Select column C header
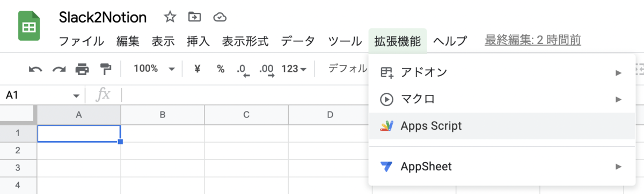 pyautogui.click(x=246, y=115)
